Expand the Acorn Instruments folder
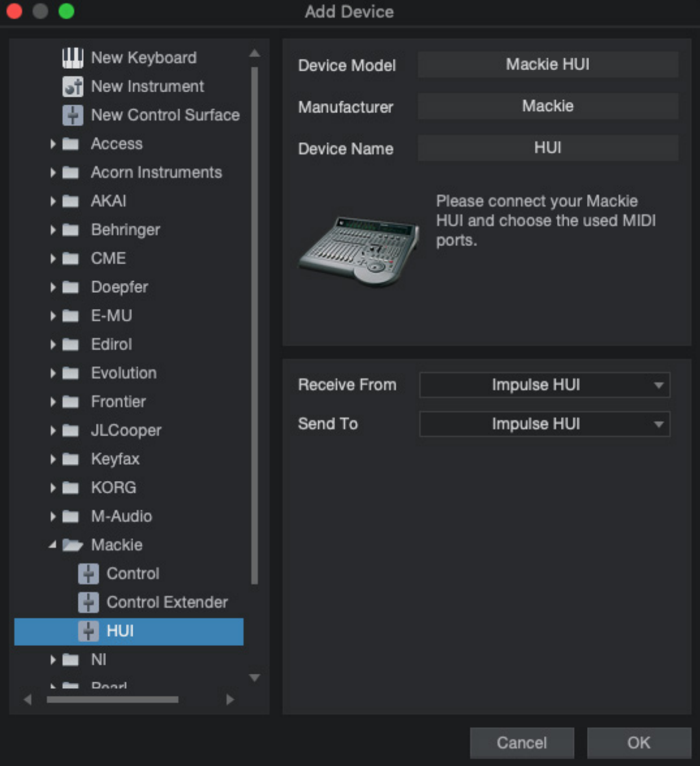This screenshot has width=700, height=766. click(x=53, y=173)
